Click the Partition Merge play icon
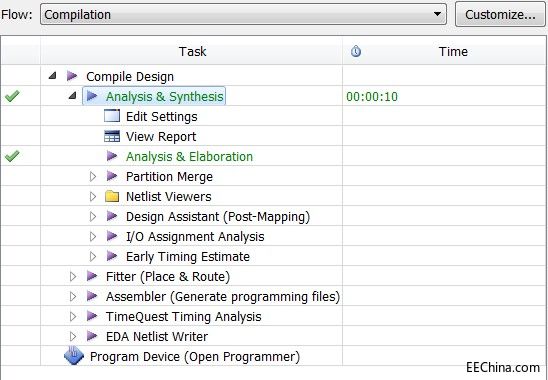Image resolution: width=548 pixels, height=380 pixels. click(112, 175)
